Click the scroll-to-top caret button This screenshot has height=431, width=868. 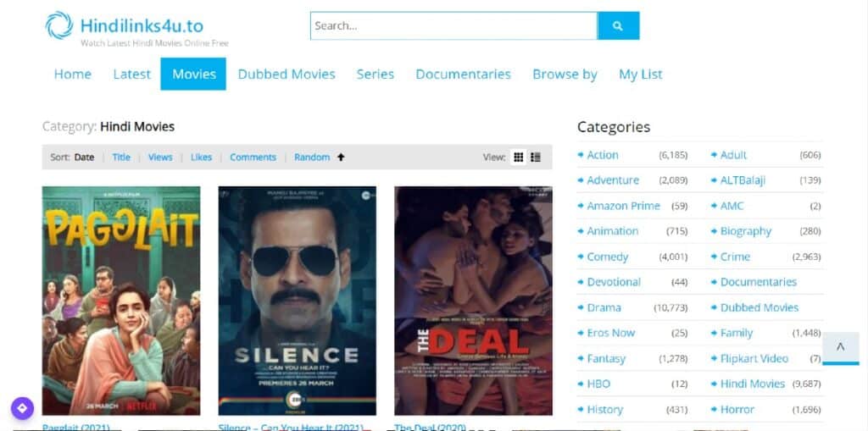click(x=840, y=347)
